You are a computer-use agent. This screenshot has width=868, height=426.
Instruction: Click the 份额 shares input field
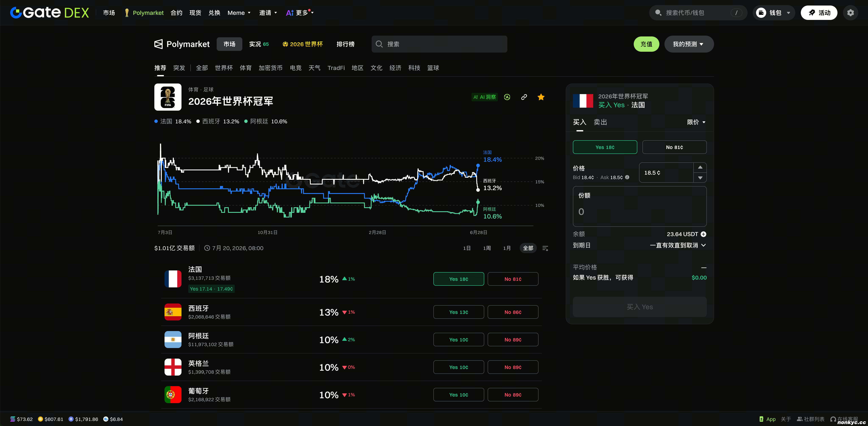(x=639, y=206)
